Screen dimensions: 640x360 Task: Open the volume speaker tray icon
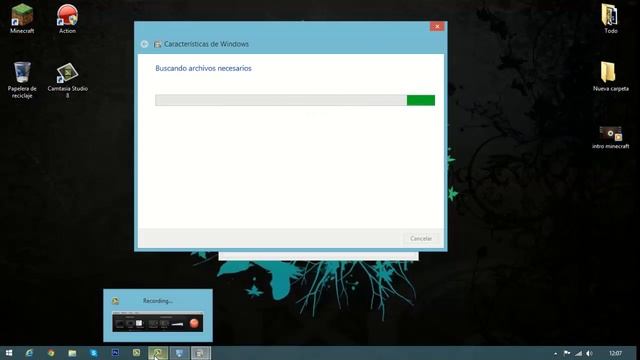tap(589, 353)
